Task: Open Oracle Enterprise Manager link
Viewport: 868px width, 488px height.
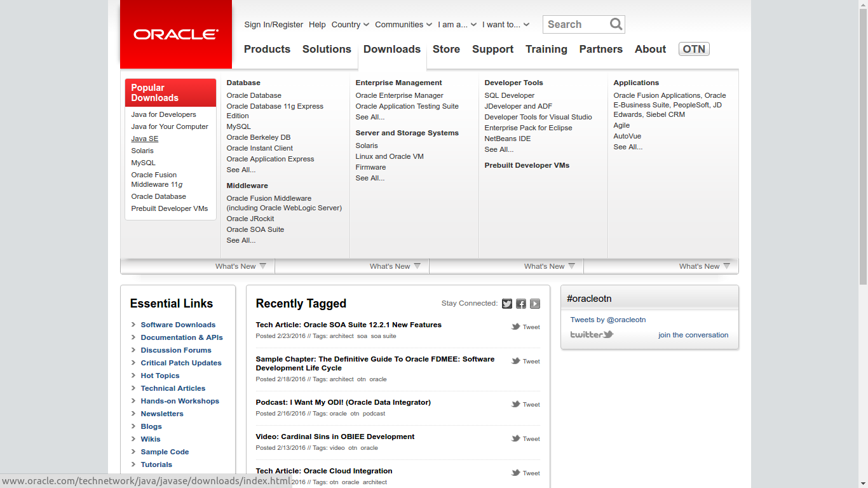Action: [400, 95]
